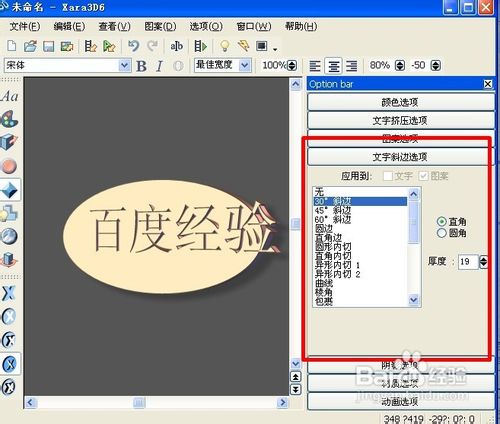500x424 pixels.
Task: Click the light bulb lighting icon
Action: coord(225,46)
